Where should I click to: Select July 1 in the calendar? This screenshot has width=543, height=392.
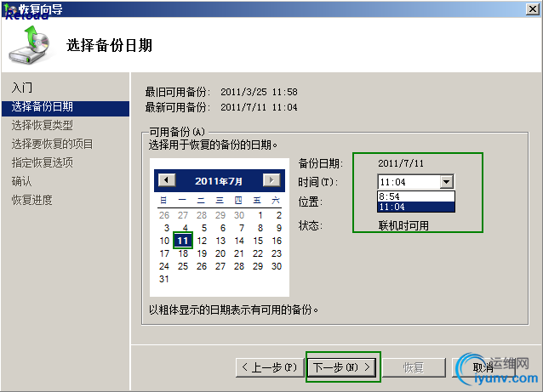[x=260, y=215]
